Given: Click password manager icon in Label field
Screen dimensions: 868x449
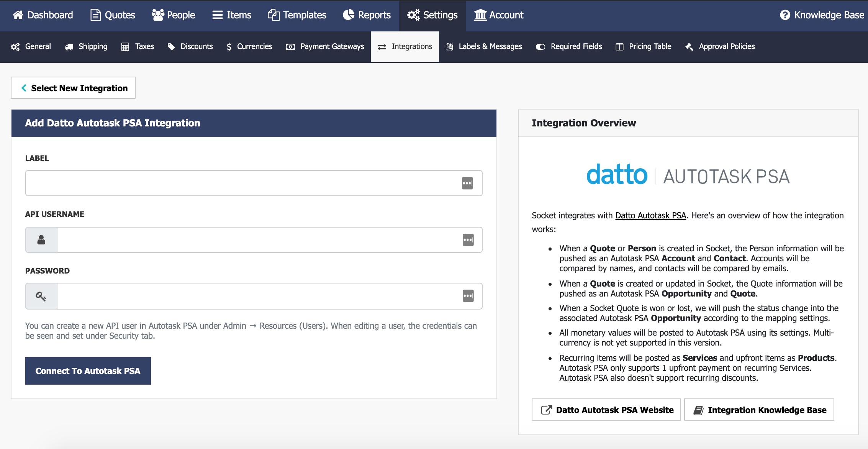Looking at the screenshot, I should [x=467, y=183].
